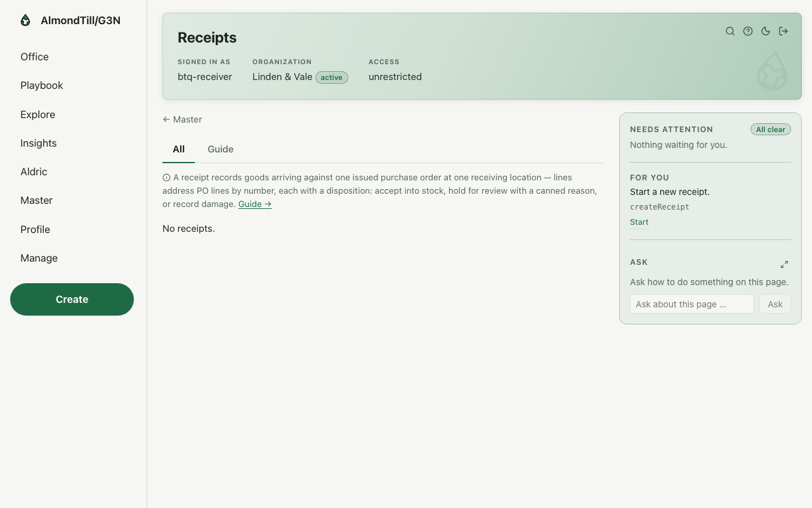The width and height of the screenshot is (812, 508).
Task: Click the info icon beside receipt description
Action: tap(166, 178)
